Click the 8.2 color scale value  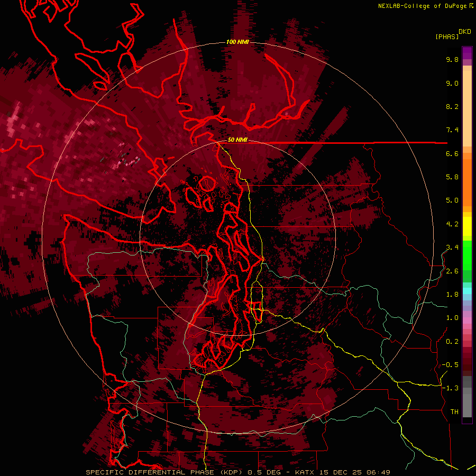pyautogui.click(x=452, y=106)
